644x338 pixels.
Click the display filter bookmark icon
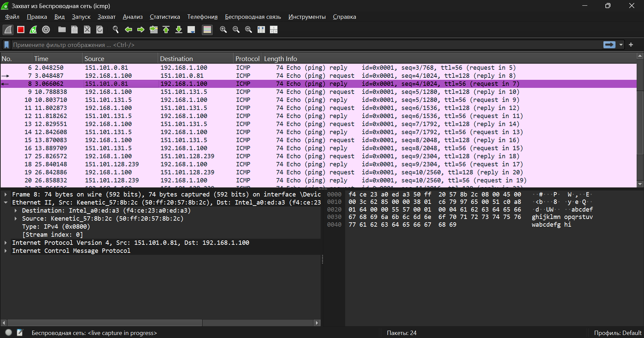pyautogui.click(x=6, y=45)
